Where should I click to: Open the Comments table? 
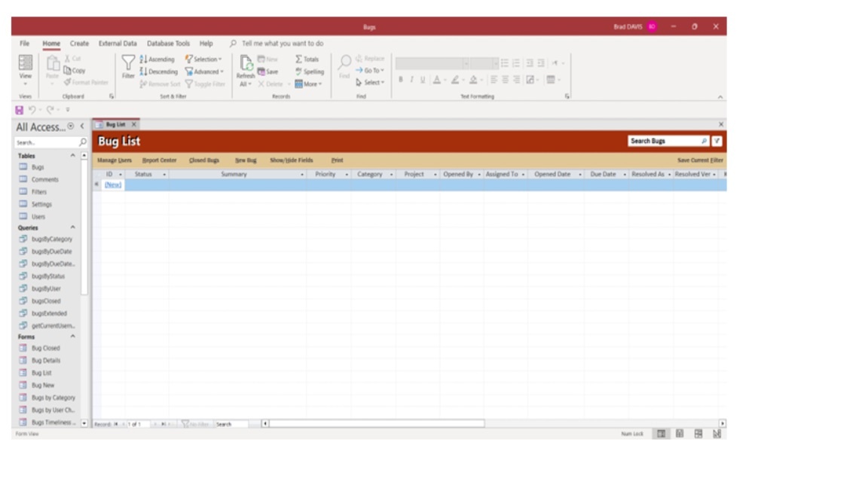pos(45,179)
